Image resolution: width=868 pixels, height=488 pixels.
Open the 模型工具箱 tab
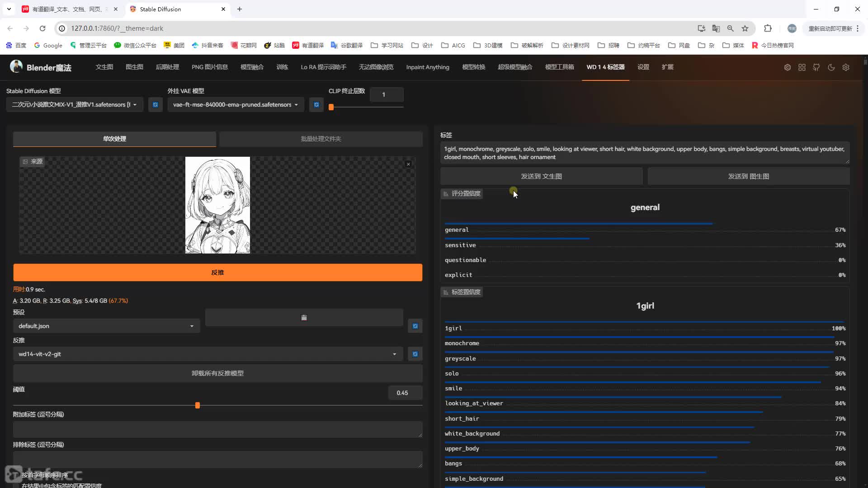pos(560,67)
